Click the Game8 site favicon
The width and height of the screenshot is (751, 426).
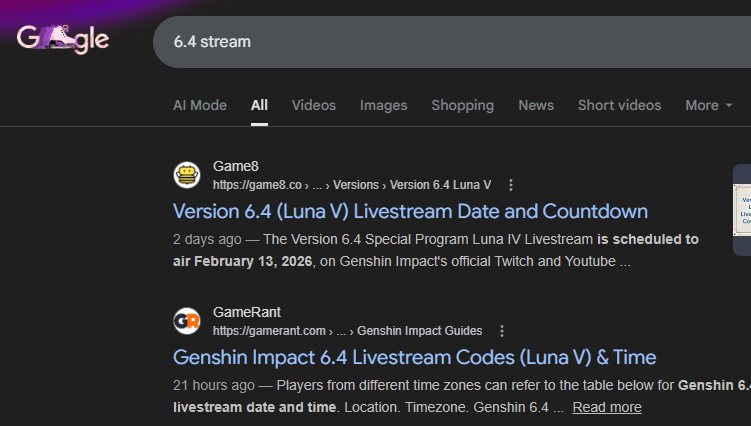coord(187,175)
